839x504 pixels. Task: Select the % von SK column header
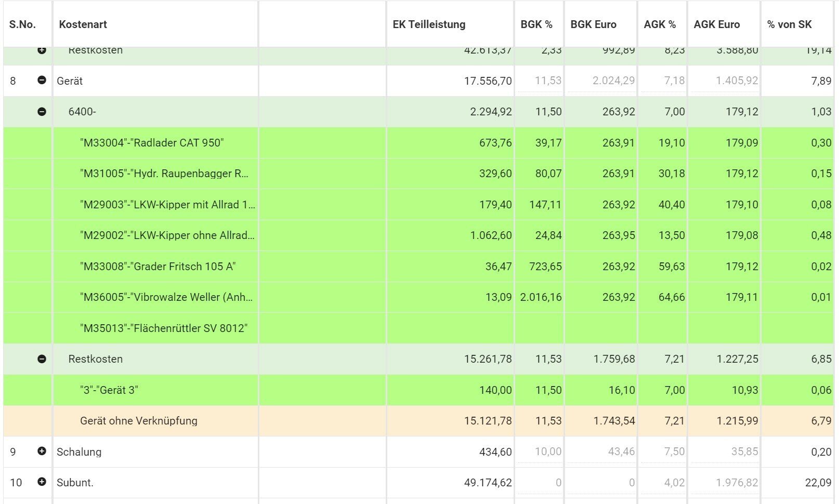(x=789, y=24)
